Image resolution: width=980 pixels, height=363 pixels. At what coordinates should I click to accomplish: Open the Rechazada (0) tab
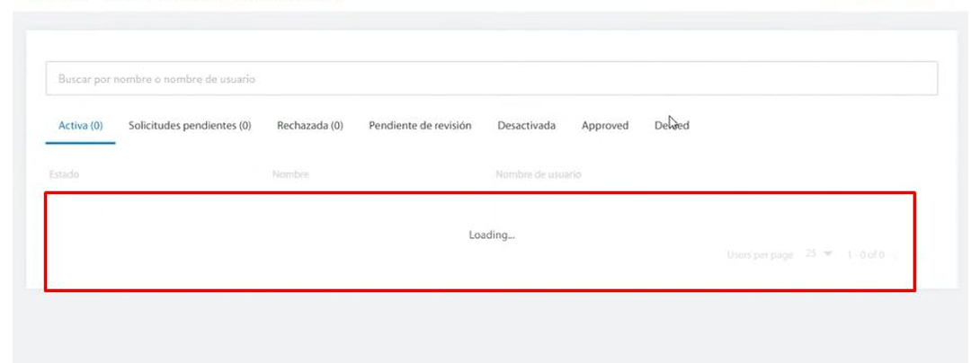309,126
